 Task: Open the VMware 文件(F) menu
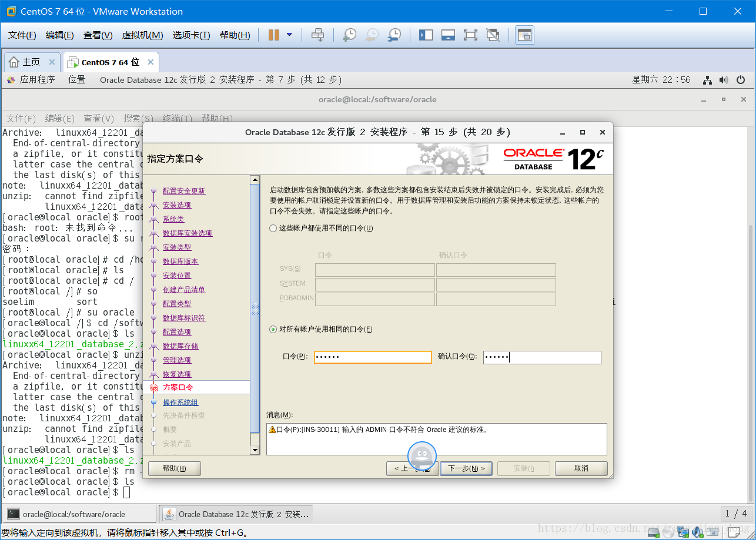tap(22, 35)
